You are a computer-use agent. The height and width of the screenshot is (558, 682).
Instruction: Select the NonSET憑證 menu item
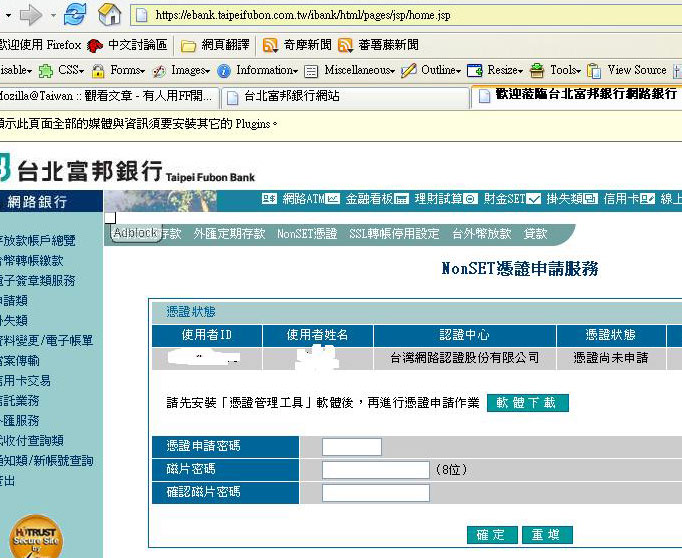(307, 234)
